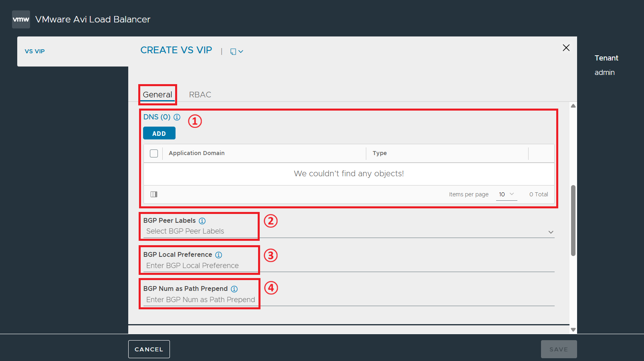Open the column chooser icon under the DNS table

pyautogui.click(x=154, y=194)
